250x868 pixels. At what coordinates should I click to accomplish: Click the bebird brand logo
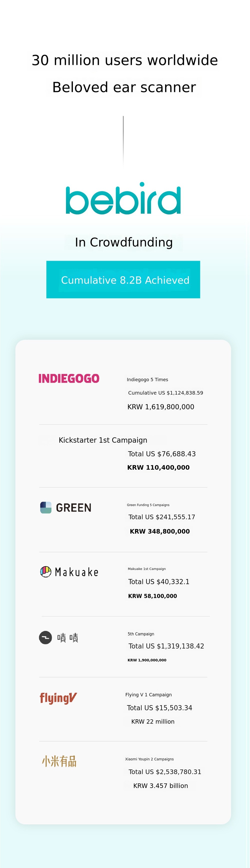tap(123, 199)
